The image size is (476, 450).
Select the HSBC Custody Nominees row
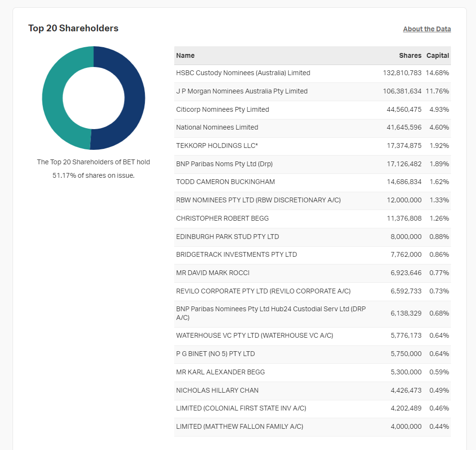click(243, 73)
